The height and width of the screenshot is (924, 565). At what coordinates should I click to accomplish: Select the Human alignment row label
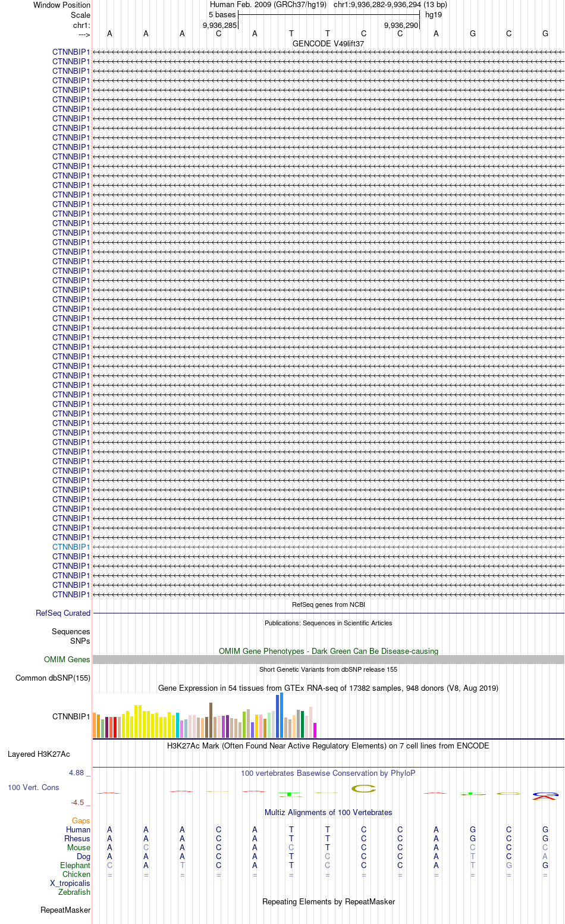79,829
